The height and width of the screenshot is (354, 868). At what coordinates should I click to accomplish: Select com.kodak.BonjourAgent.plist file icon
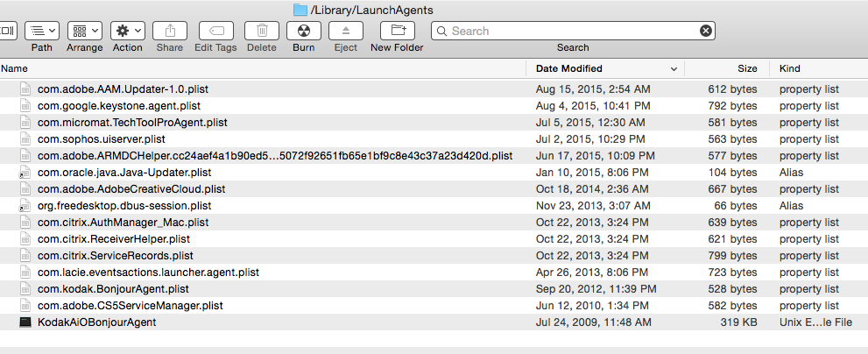(x=25, y=288)
